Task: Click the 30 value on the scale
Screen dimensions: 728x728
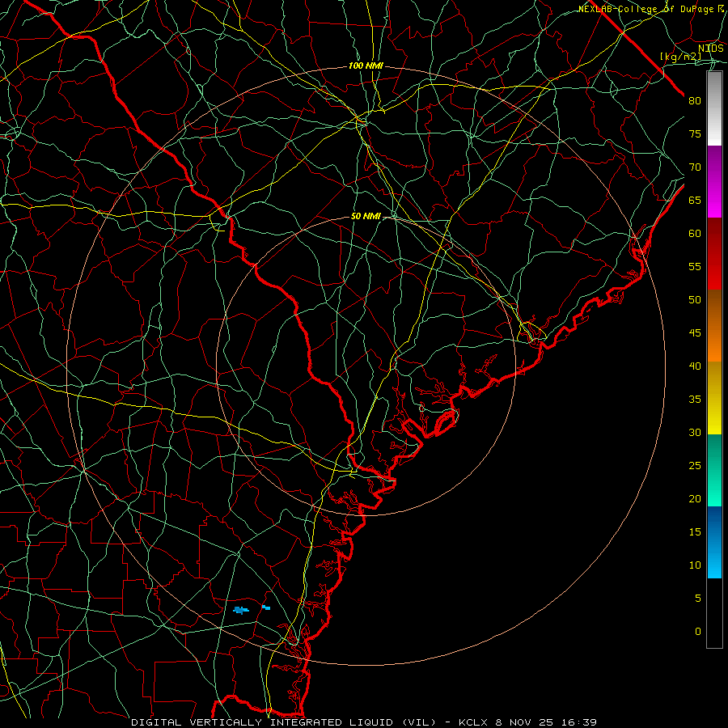Action: coord(695,433)
